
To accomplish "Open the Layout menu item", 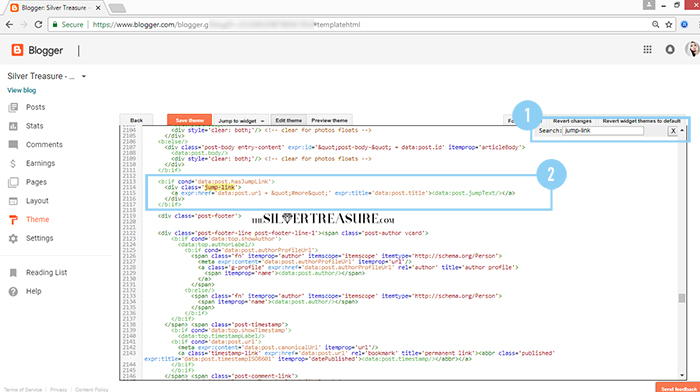I will coord(37,201).
